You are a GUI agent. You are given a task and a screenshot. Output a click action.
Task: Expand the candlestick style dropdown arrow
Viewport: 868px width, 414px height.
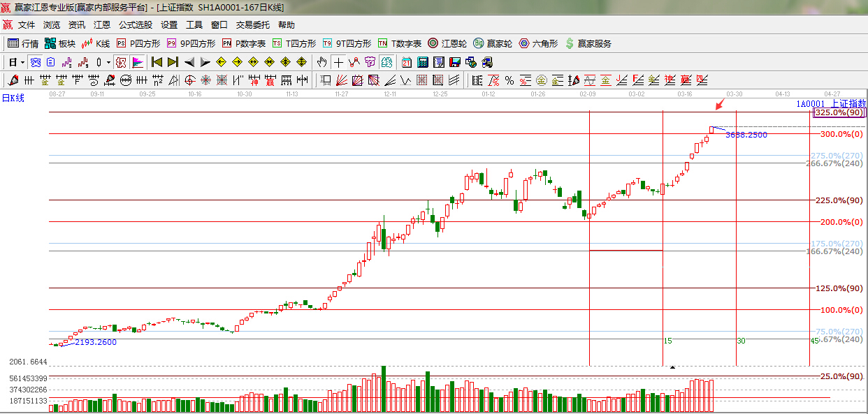(108, 62)
